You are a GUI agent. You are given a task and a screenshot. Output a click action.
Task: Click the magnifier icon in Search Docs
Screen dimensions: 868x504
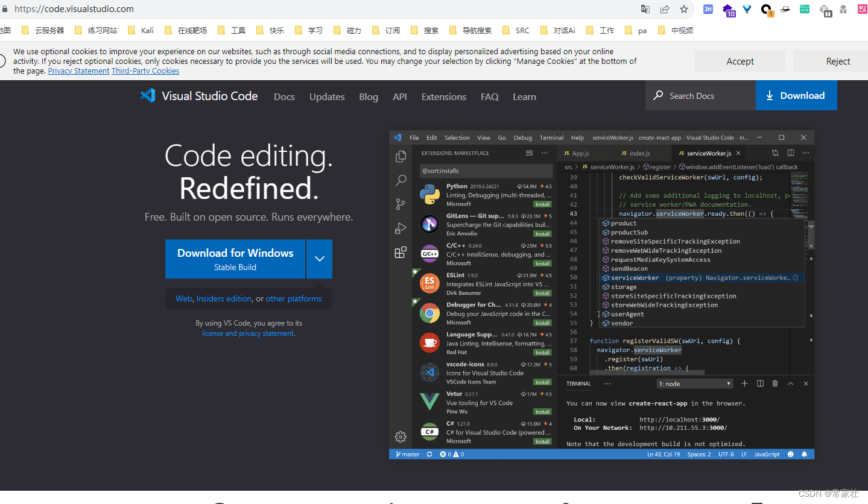tap(657, 96)
